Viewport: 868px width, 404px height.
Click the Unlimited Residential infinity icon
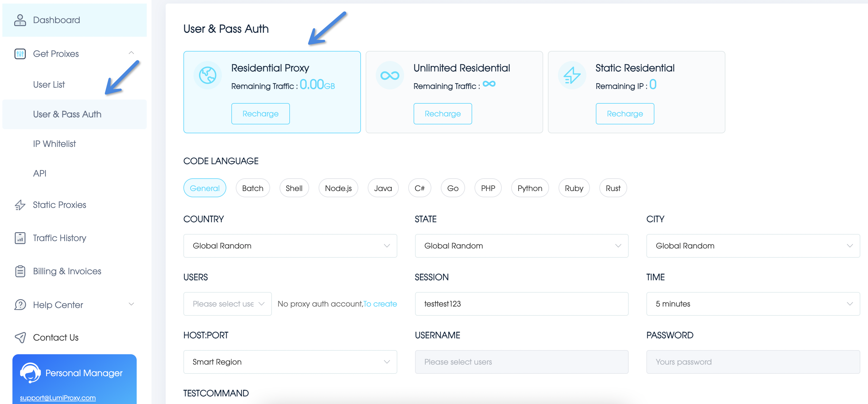390,75
